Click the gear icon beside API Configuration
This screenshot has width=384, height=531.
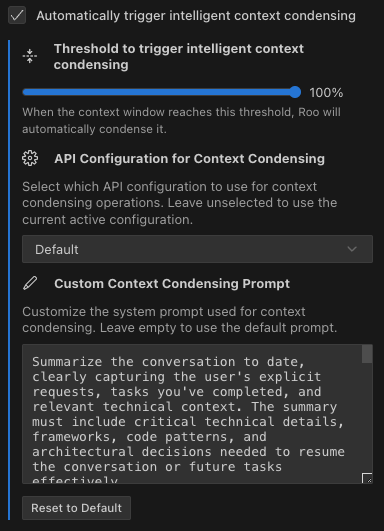tap(30, 158)
